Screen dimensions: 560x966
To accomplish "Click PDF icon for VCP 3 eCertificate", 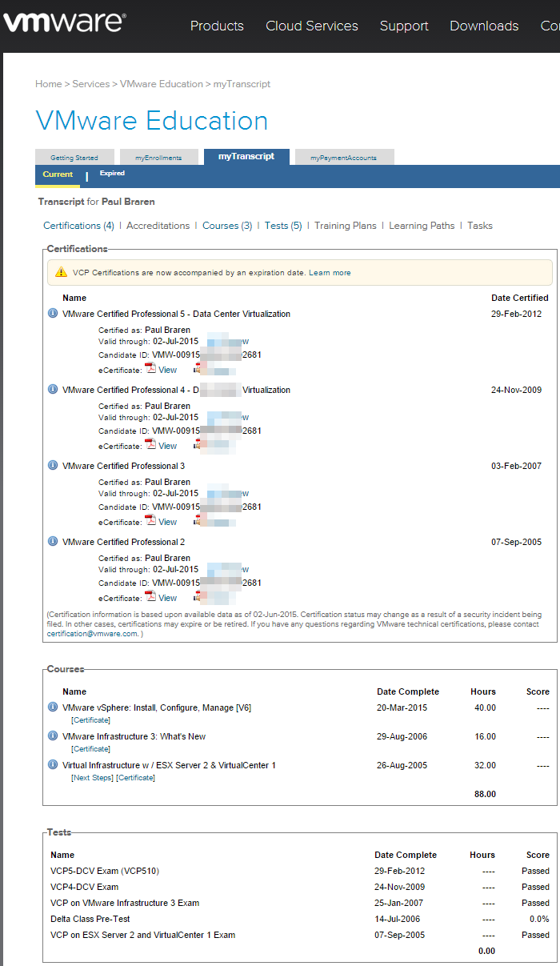I will coord(150,520).
